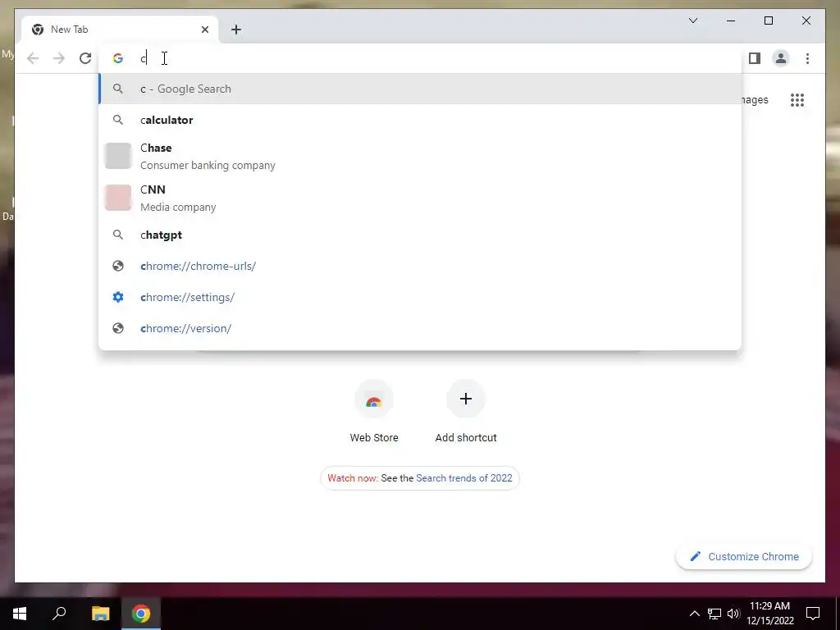840x630 pixels.
Task: Choose the chatgpt suggestion
Action: pos(421,235)
